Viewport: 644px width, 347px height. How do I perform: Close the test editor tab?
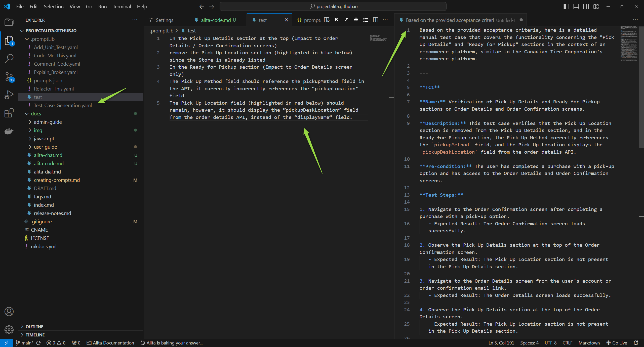point(286,20)
